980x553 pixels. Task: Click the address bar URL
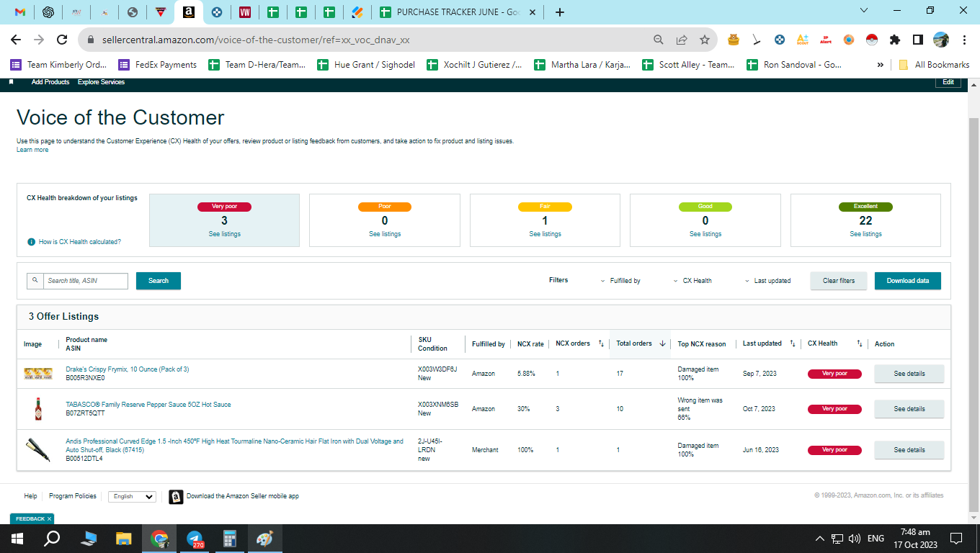click(x=256, y=40)
